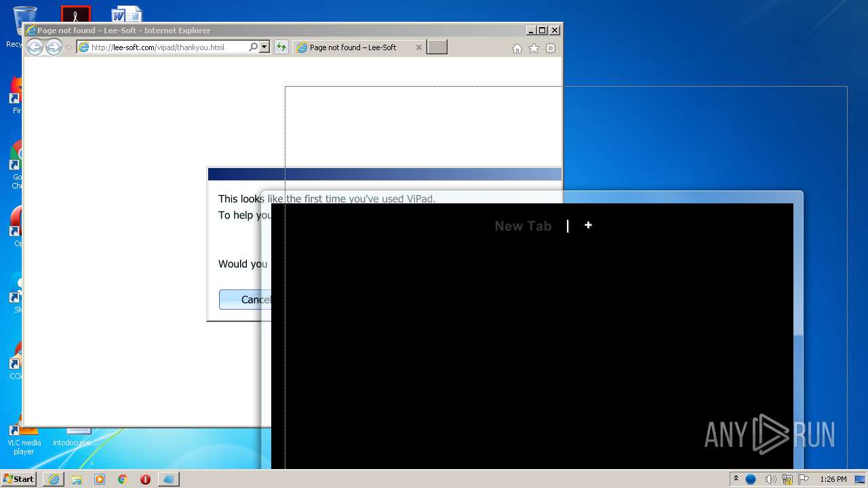Image resolution: width=868 pixels, height=488 pixels.
Task: Select the Adobe Reader desktop icon
Action: (75, 14)
